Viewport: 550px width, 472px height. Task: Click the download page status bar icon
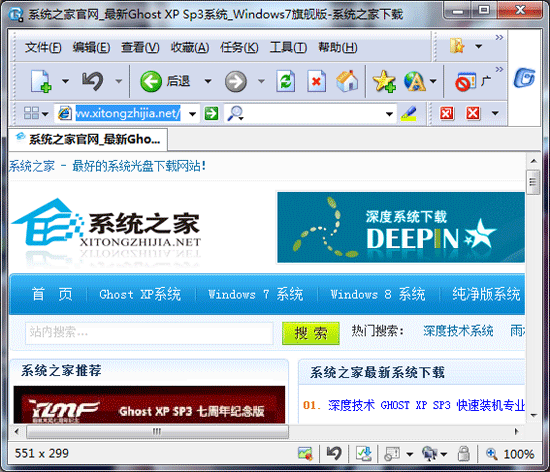click(363, 454)
